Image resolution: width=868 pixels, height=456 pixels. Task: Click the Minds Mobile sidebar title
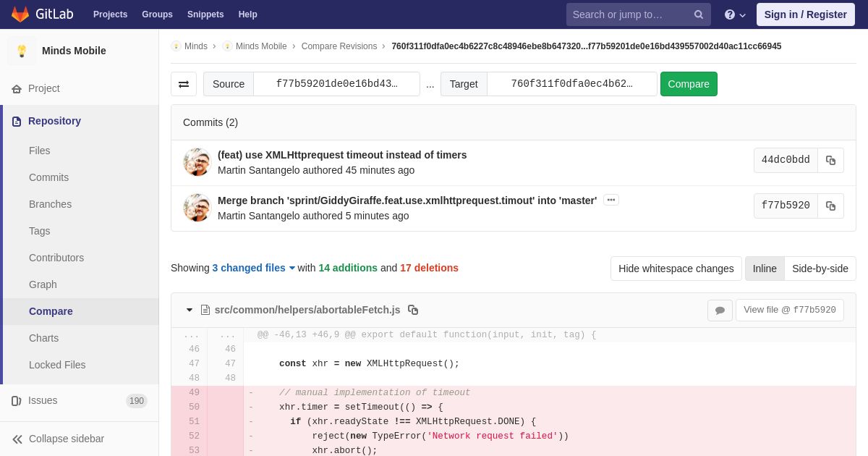(x=74, y=51)
